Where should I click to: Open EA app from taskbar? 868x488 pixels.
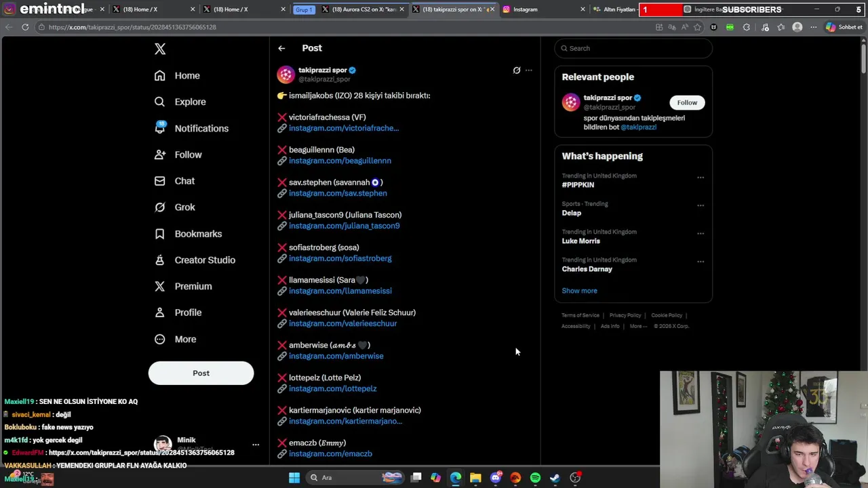(515, 478)
